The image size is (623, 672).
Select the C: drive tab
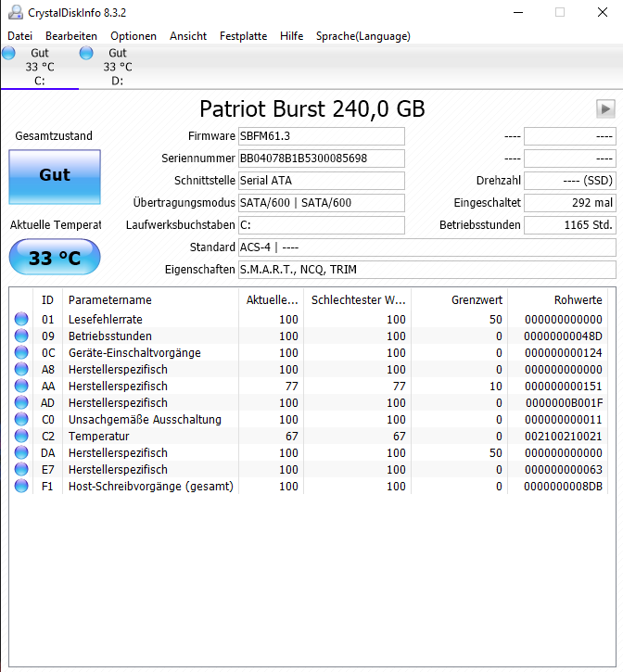(x=40, y=67)
